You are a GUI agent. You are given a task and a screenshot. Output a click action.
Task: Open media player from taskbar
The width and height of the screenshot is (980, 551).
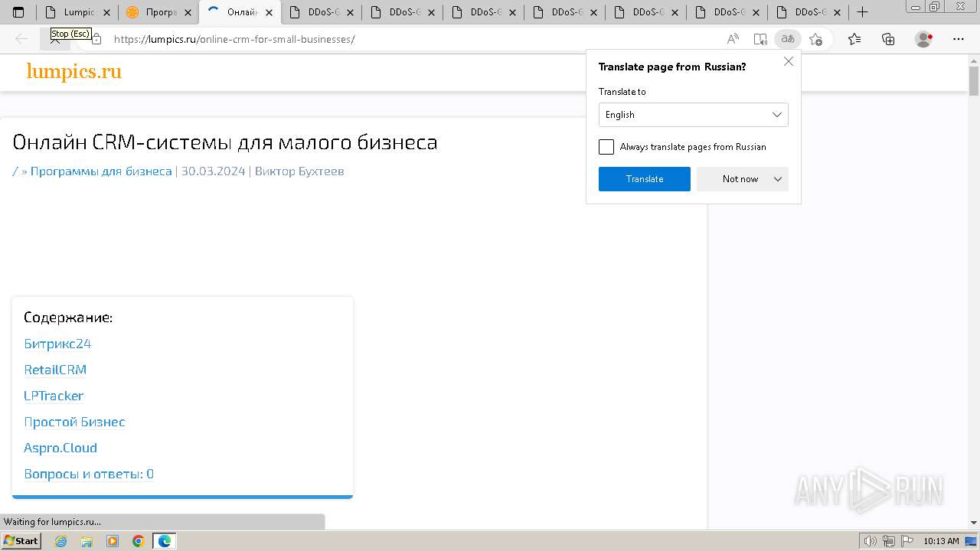[113, 541]
